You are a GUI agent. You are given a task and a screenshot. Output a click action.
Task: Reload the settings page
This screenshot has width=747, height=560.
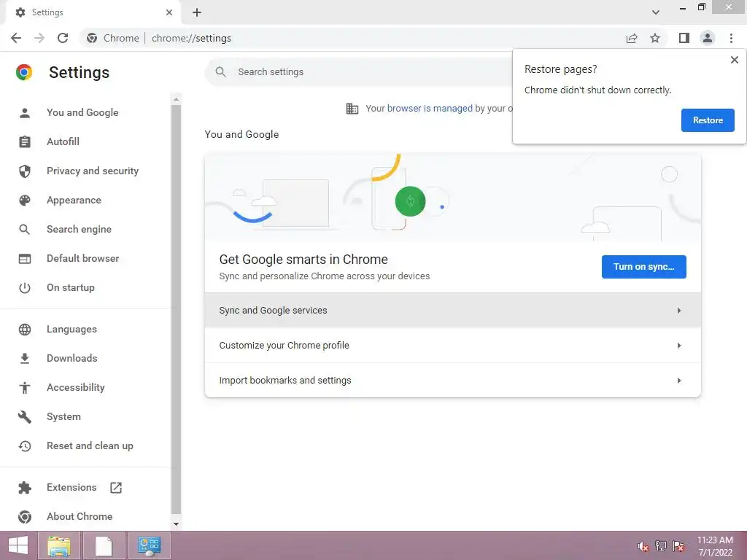(63, 38)
